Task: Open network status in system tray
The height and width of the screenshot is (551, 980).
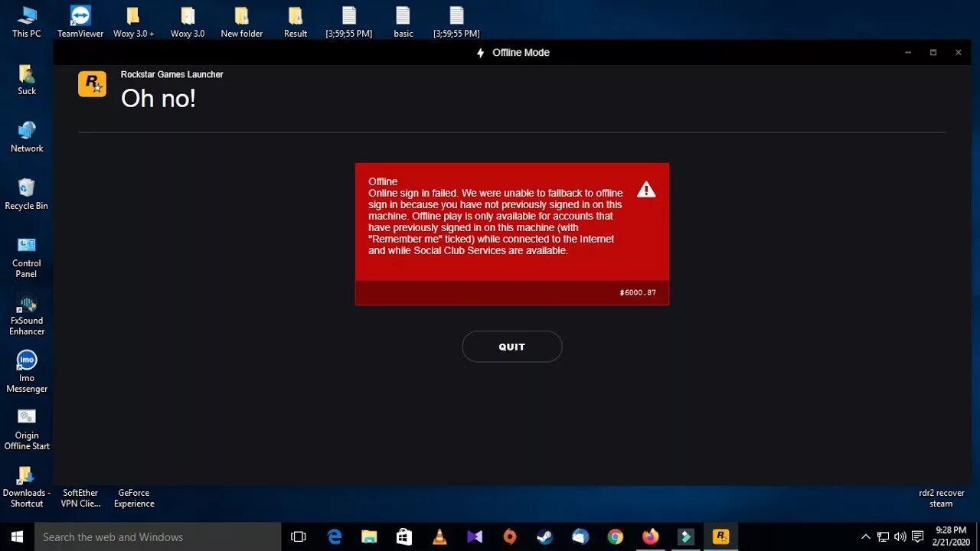Action: 883,536
